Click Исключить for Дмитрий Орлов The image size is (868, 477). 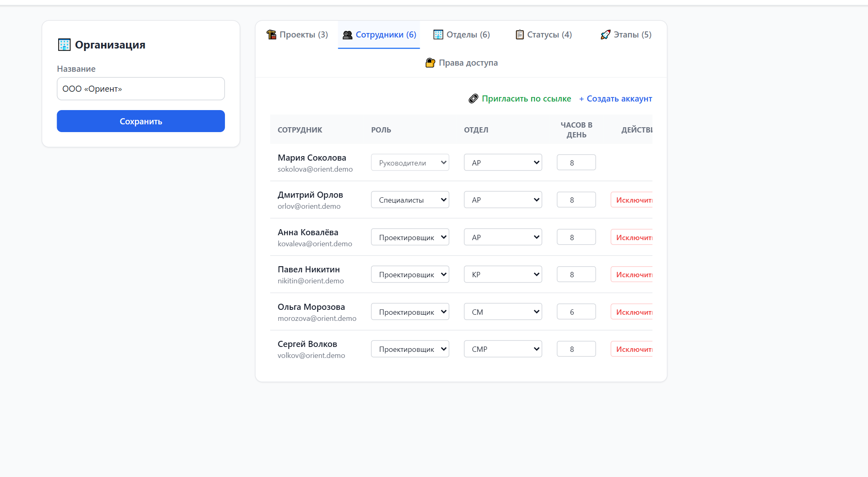(632, 200)
